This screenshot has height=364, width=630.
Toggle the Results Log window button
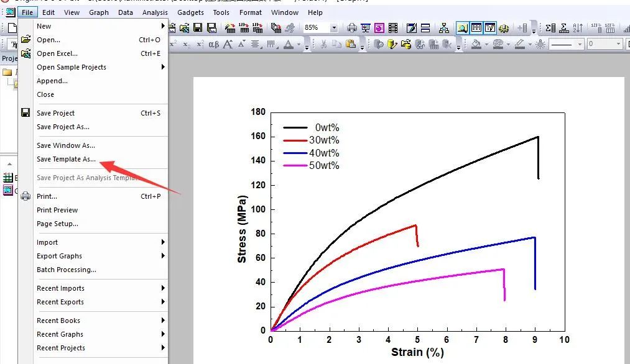[476, 28]
